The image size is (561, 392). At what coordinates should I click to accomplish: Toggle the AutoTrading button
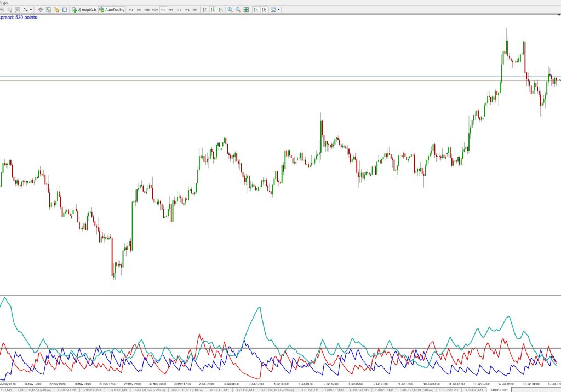[x=112, y=10]
